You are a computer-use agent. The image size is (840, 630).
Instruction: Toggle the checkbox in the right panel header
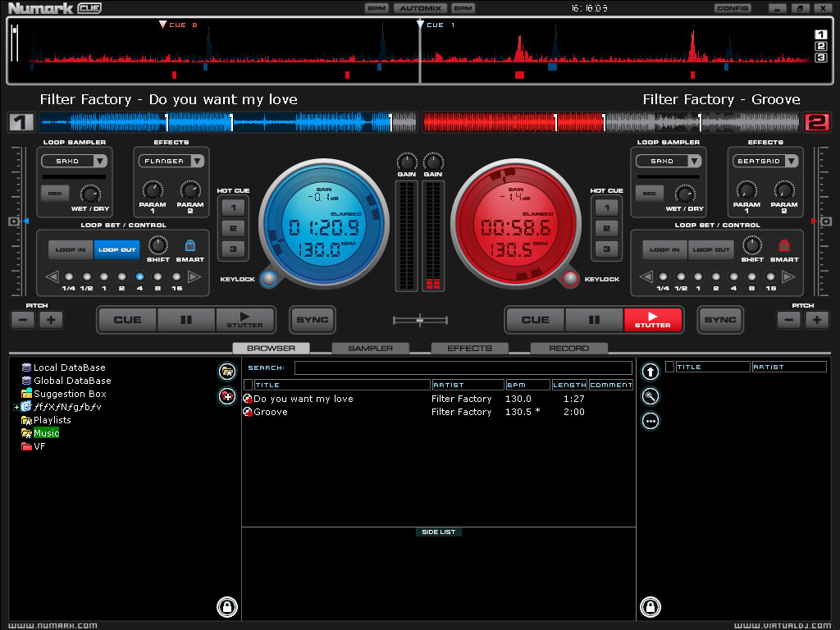pyautogui.click(x=669, y=367)
